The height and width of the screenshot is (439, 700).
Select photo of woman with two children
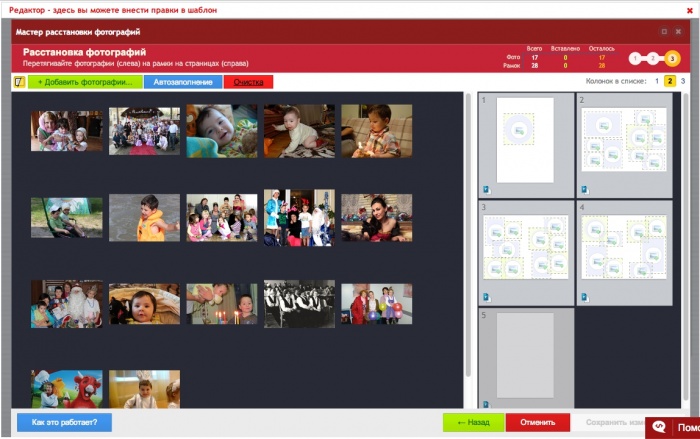point(67,131)
